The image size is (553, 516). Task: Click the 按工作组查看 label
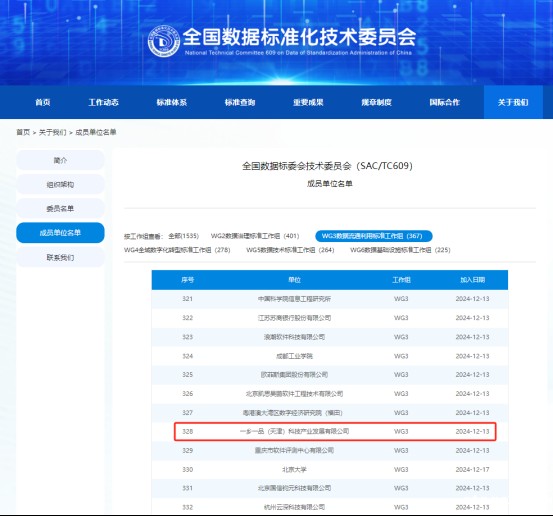[143, 236]
